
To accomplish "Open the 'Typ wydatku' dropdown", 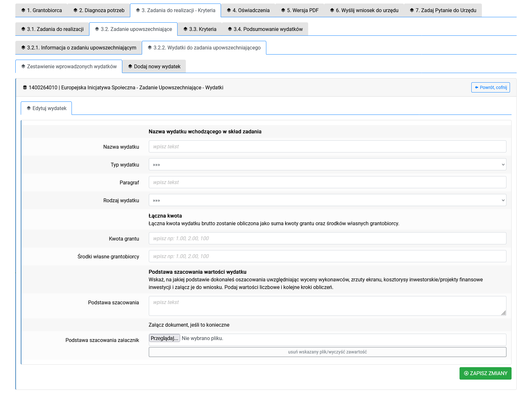I will [x=327, y=165].
